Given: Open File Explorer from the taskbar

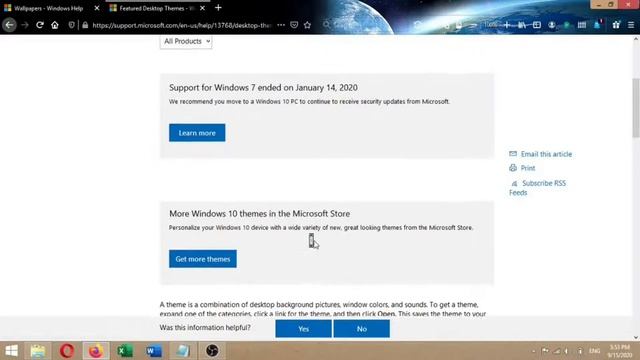Looking at the screenshot, I should (x=38, y=351).
